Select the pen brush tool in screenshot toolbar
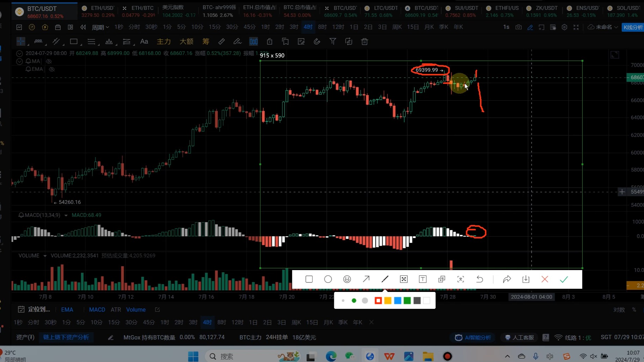The width and height of the screenshot is (644, 362). (x=385, y=279)
